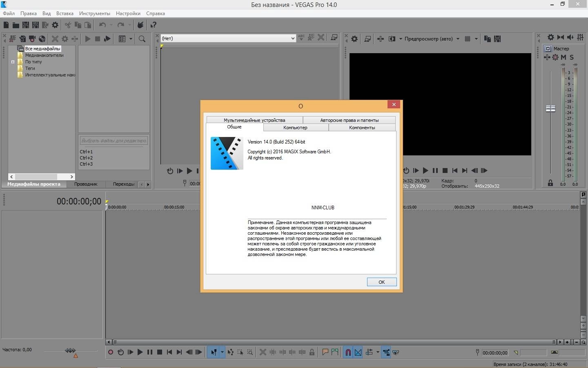
Task: Open the Проводник panel tab
Action: 86,184
